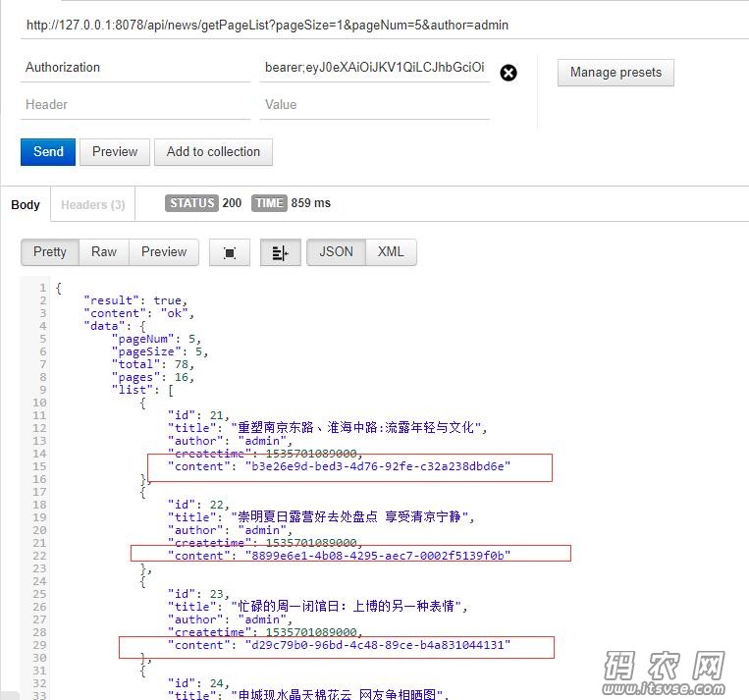The width and height of the screenshot is (749, 700).
Task: Choose XML response format
Action: (x=391, y=252)
